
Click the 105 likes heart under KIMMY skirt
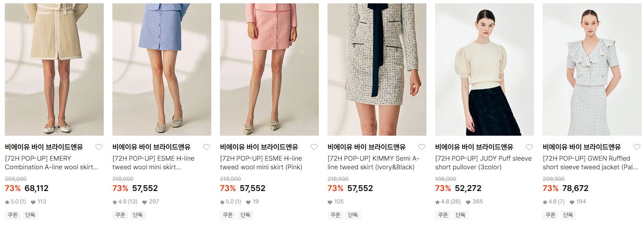coord(336,202)
